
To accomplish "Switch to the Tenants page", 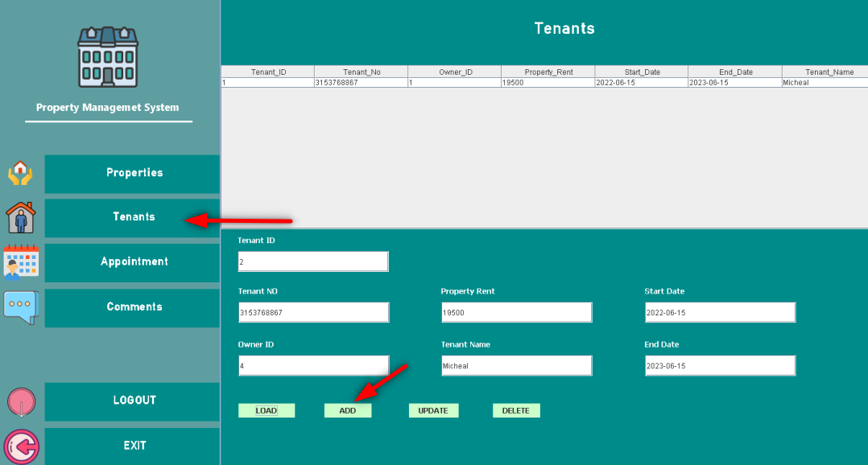I will coord(134,217).
